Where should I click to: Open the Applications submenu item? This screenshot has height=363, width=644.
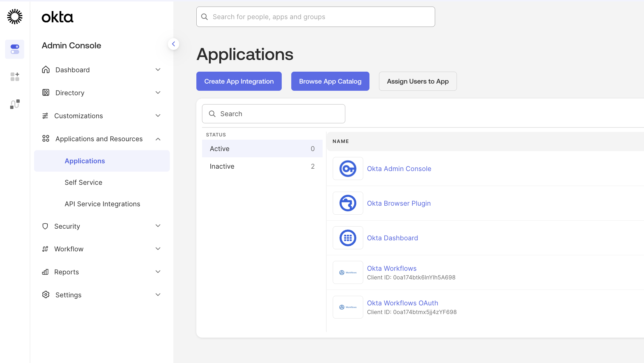[102, 161]
